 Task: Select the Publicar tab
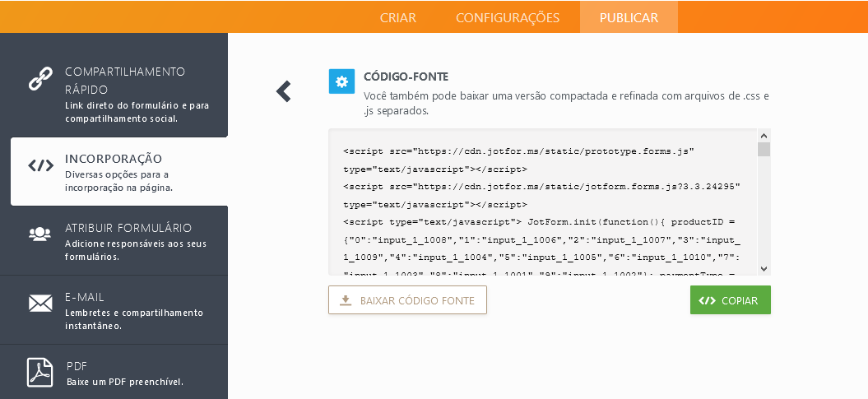[629, 17]
